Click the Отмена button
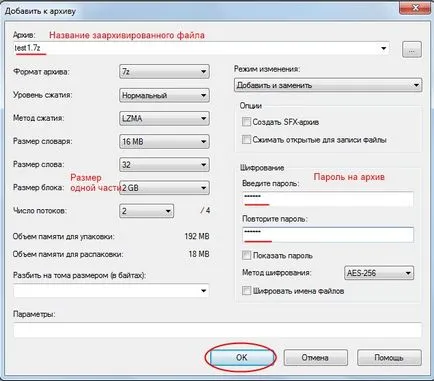The width and height of the screenshot is (434, 381). (x=315, y=358)
